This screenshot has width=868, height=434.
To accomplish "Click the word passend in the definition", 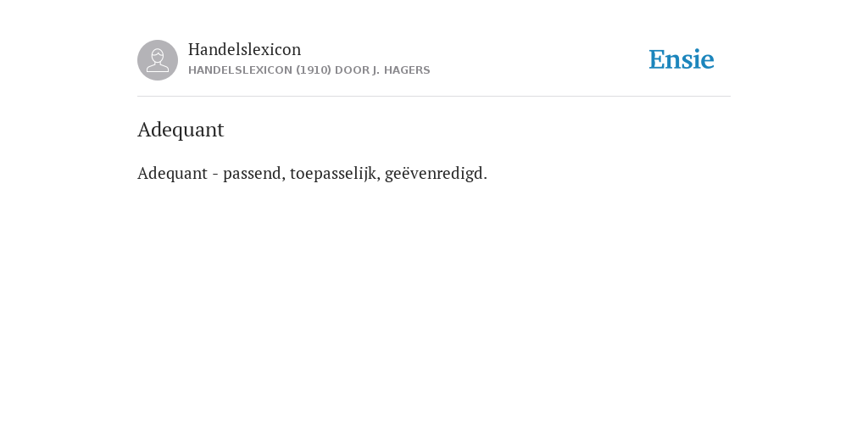I will (253, 173).
